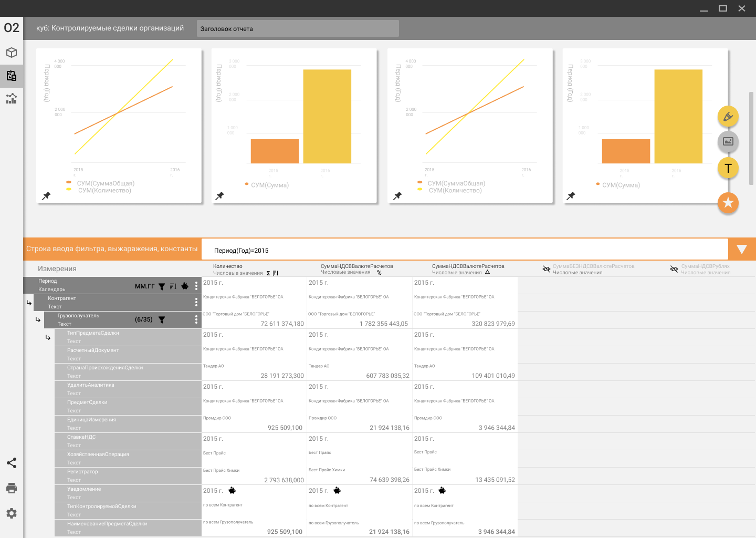The height and width of the screenshot is (538, 756).
Task: Switch to the charts sidebar icon
Action: (12, 98)
